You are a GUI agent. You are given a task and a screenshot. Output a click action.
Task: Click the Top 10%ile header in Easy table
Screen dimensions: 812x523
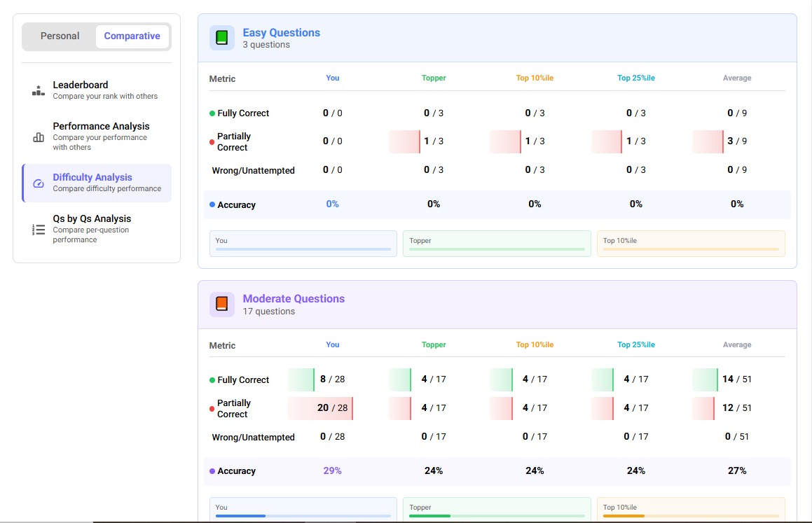535,78
